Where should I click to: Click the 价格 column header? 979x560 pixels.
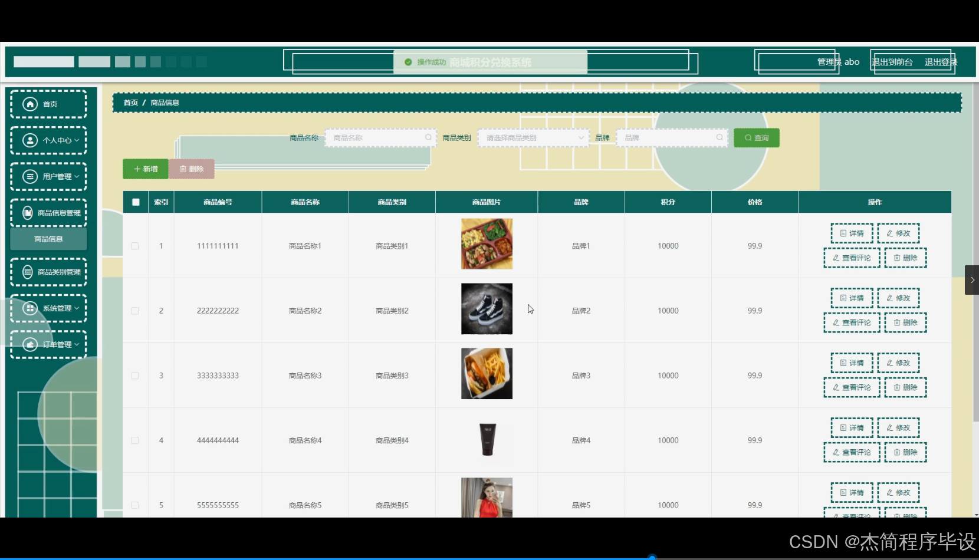[755, 202]
